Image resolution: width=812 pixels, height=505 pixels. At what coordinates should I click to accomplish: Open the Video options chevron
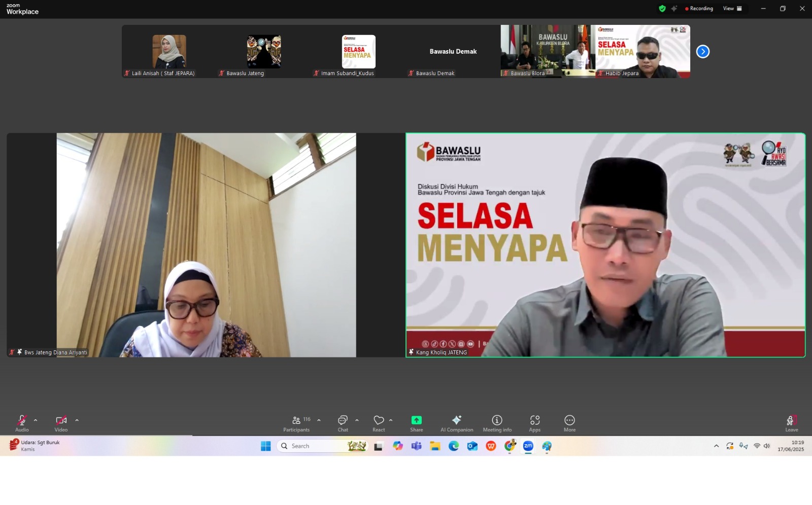tap(77, 421)
